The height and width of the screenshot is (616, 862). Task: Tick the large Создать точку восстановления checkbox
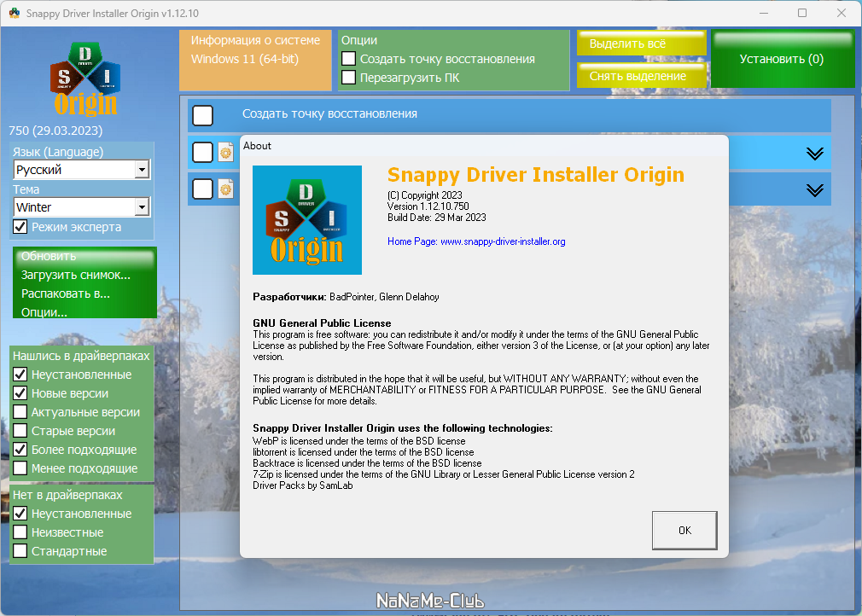point(202,115)
